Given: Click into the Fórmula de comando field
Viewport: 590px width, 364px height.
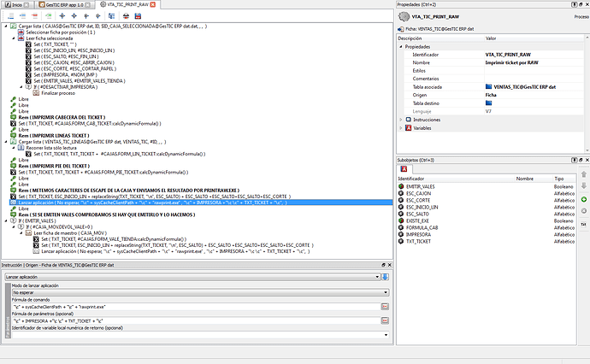Looking at the screenshot, I should tap(196, 307).
